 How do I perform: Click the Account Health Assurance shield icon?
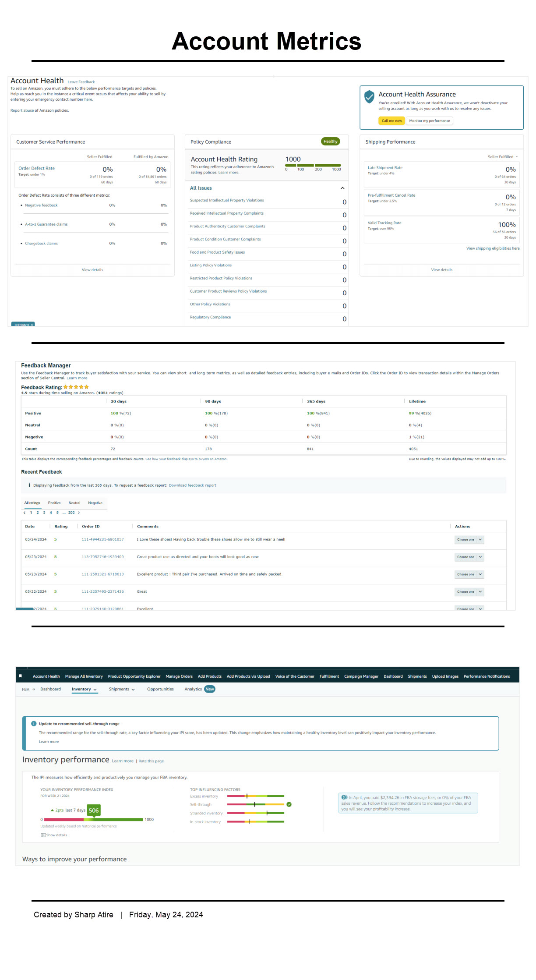(369, 96)
